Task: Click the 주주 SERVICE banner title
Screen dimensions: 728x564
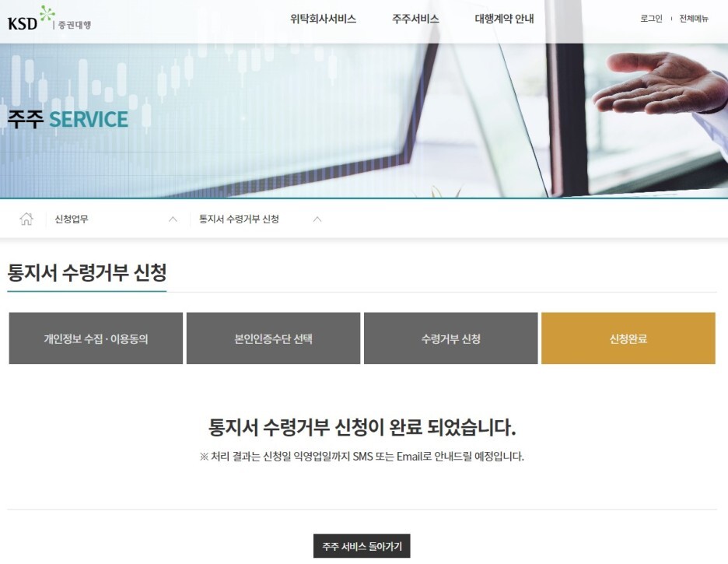Action: 68,119
